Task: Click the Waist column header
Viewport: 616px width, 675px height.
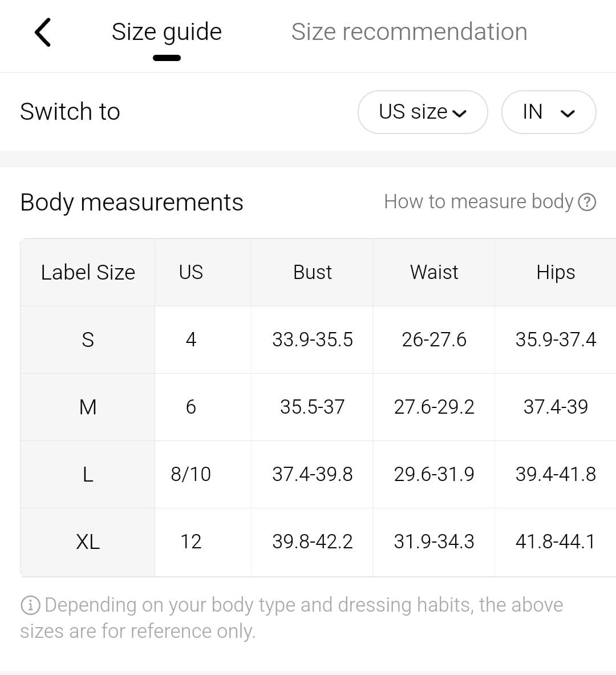Action: coord(433,272)
